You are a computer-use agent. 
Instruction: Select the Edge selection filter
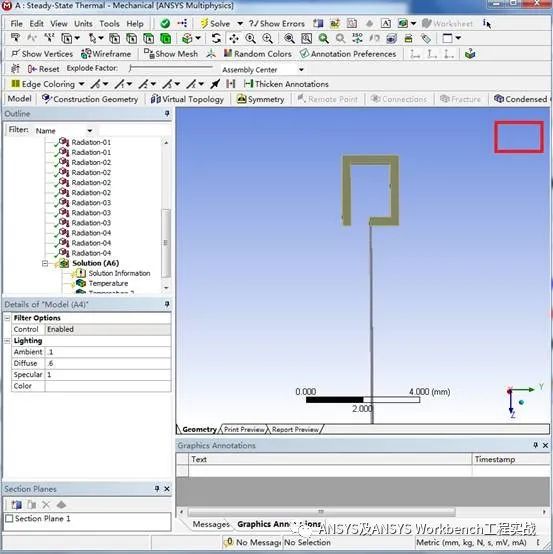point(131,38)
